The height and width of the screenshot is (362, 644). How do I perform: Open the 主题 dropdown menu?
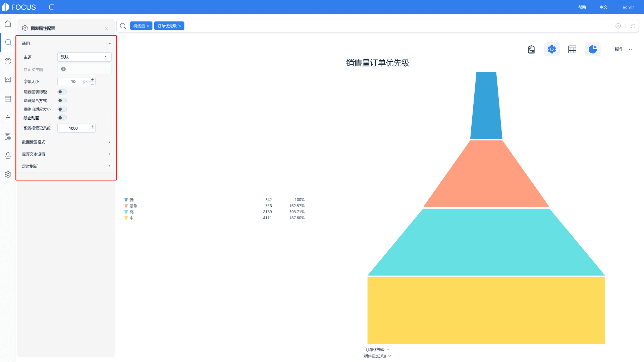click(x=84, y=57)
